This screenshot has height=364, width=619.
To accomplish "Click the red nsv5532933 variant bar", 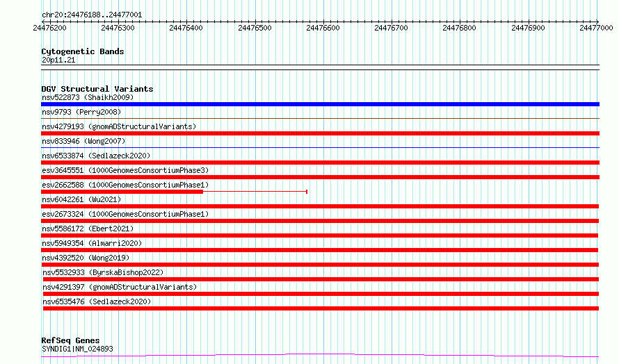I will click(321, 279).
